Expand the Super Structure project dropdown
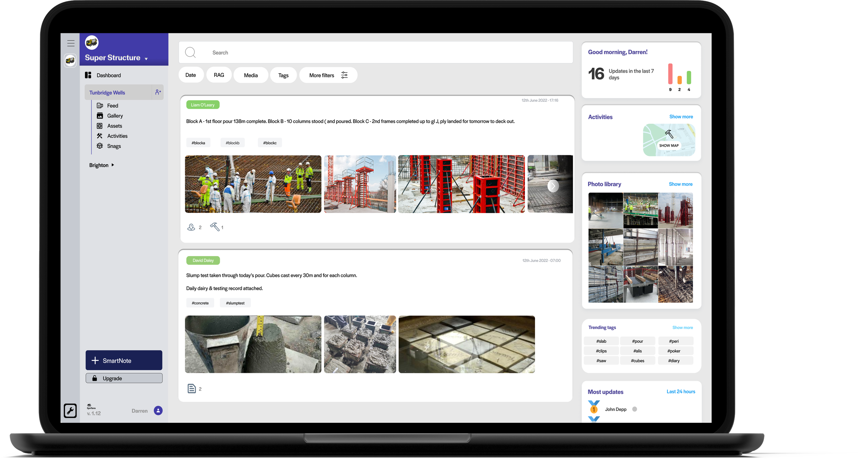The image size is (868, 459). pyautogui.click(x=146, y=59)
